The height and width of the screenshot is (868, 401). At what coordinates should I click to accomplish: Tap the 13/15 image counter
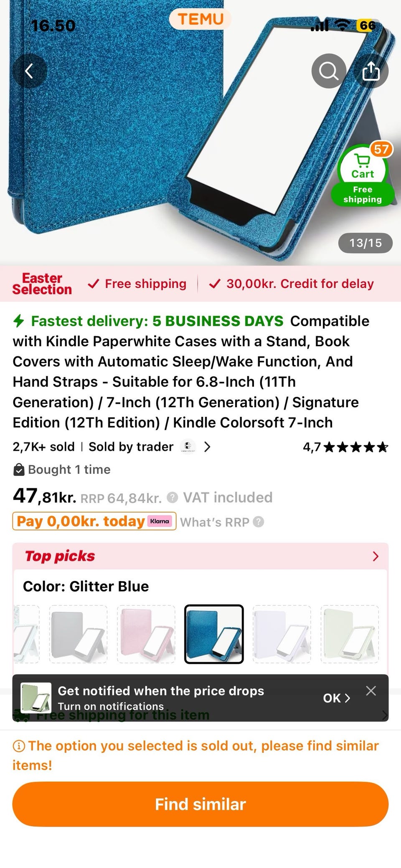pos(365,243)
